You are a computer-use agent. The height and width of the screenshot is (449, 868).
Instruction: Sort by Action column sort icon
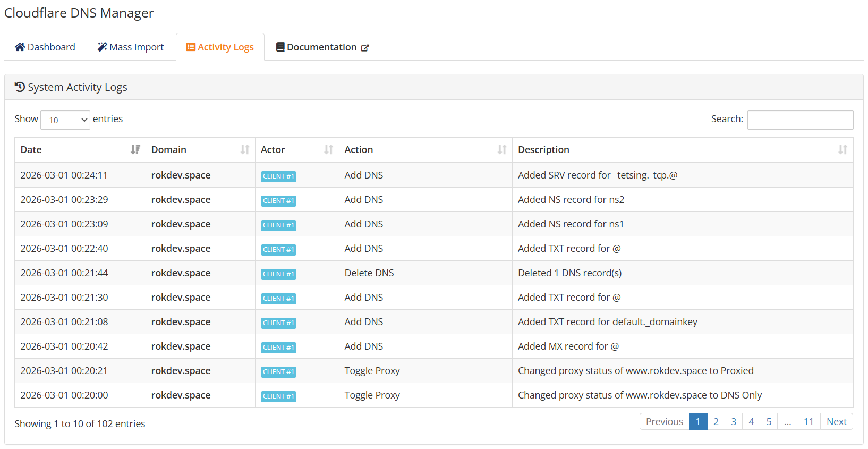502,149
